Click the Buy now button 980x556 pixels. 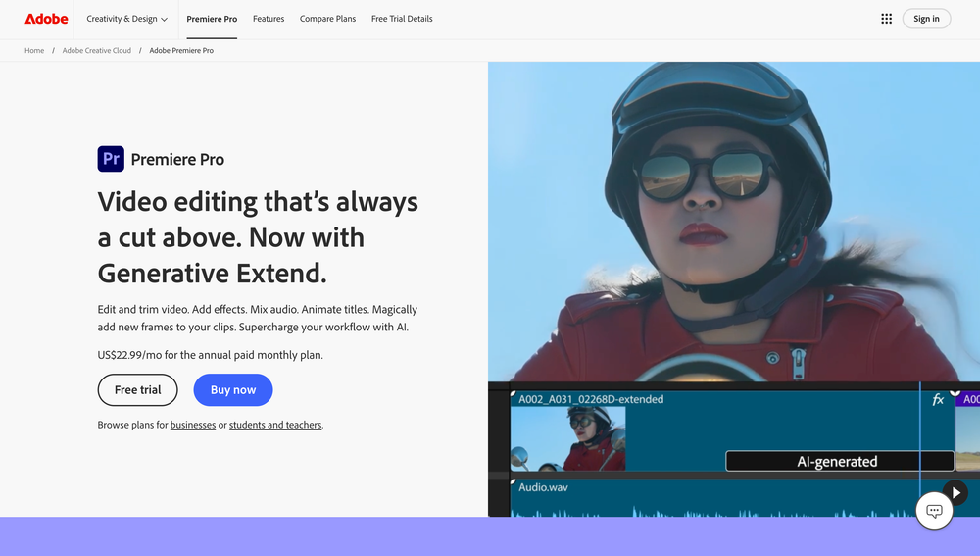(x=233, y=389)
